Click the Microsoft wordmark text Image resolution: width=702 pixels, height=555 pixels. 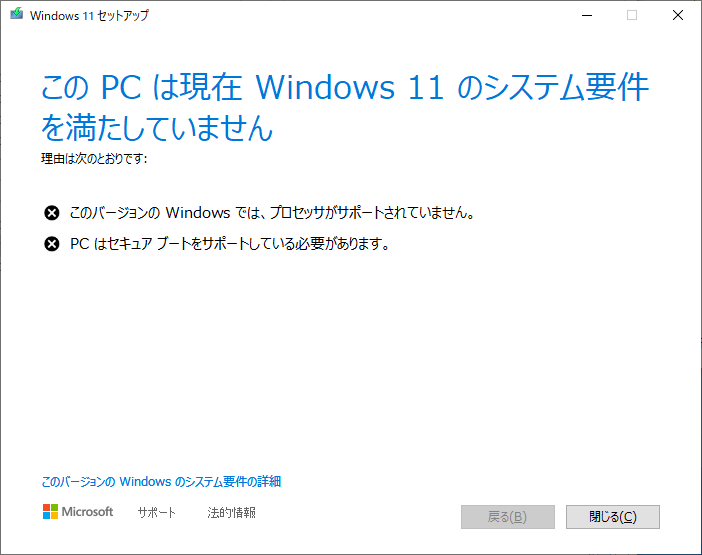click(87, 512)
